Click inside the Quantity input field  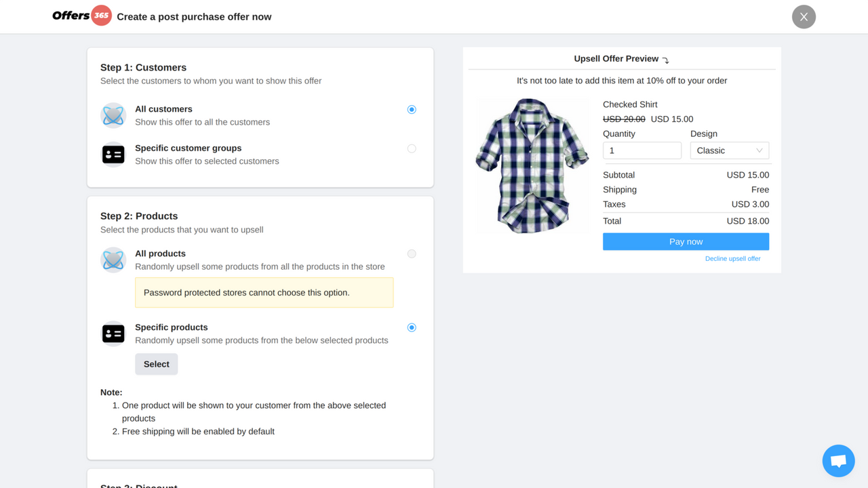coord(642,150)
